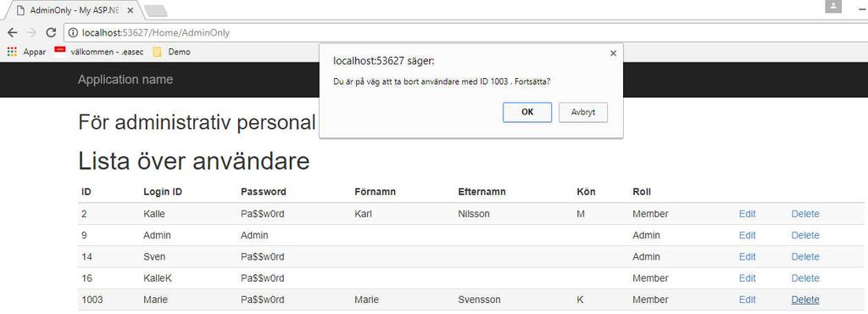Click the ID cell 14
This screenshot has height=314, width=868.
[x=86, y=257]
